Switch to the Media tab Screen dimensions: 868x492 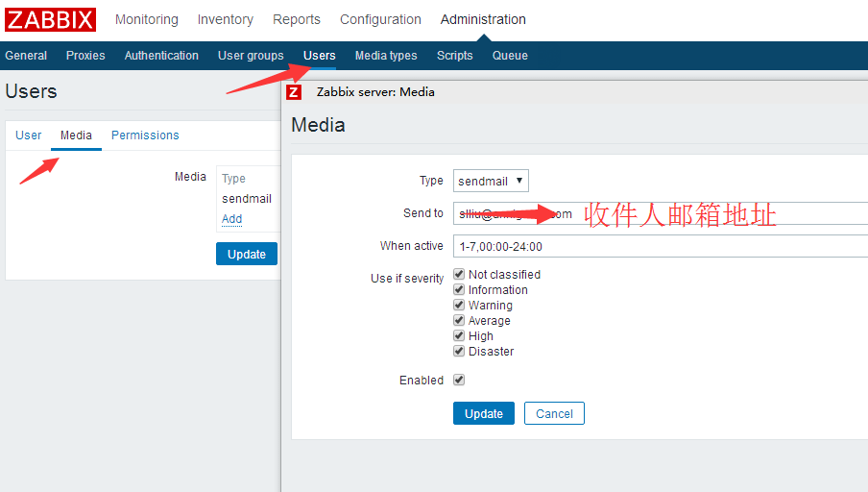(76, 135)
